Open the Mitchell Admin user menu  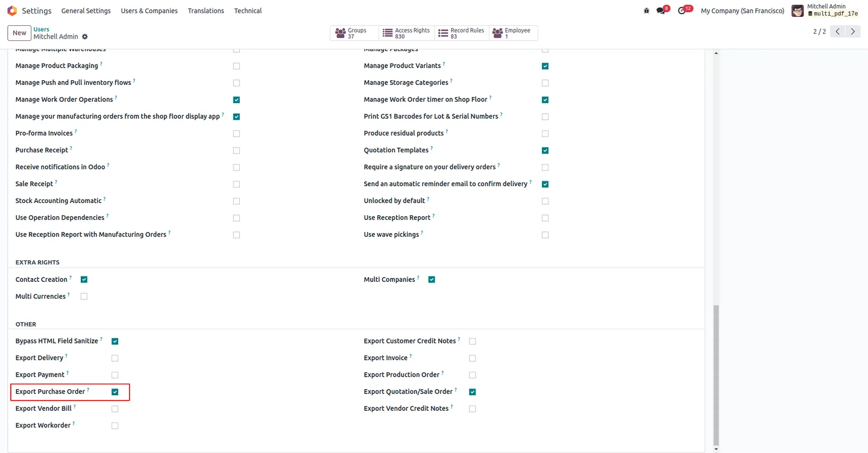(825, 11)
